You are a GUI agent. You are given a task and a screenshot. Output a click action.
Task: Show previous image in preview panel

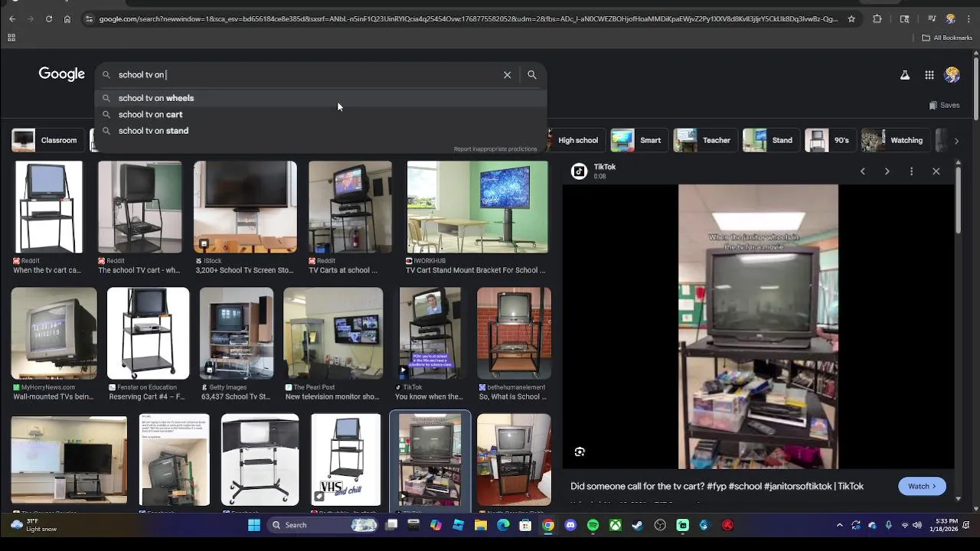pos(863,171)
